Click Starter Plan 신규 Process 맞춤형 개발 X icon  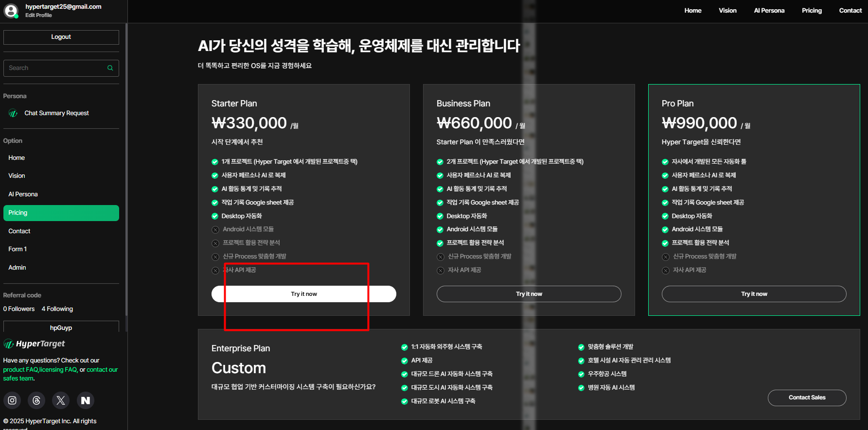click(215, 257)
